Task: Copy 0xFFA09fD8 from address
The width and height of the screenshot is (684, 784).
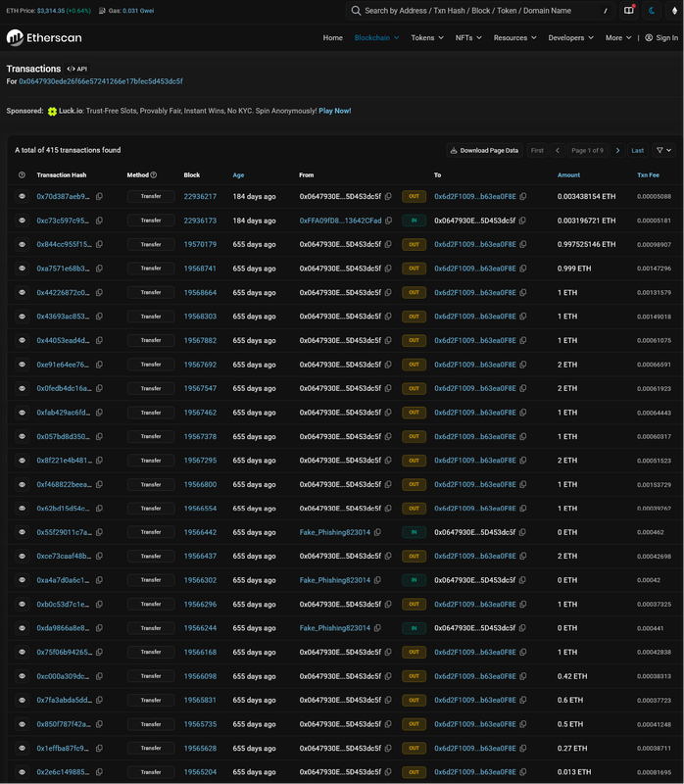Action: point(388,220)
